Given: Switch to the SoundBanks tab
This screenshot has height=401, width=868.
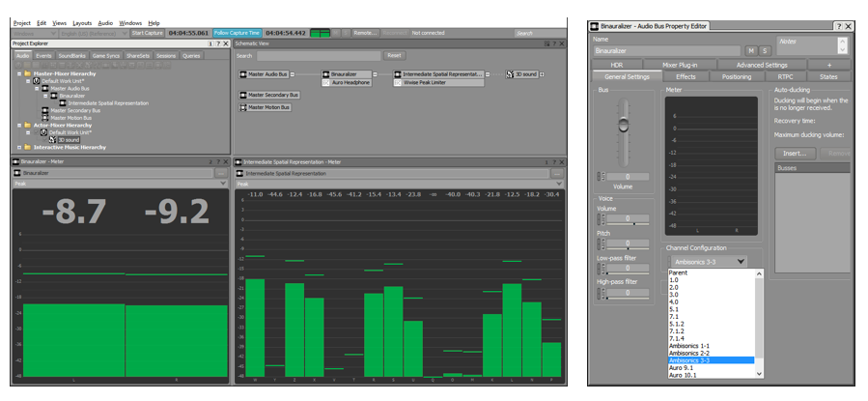Looking at the screenshot, I should pos(72,55).
